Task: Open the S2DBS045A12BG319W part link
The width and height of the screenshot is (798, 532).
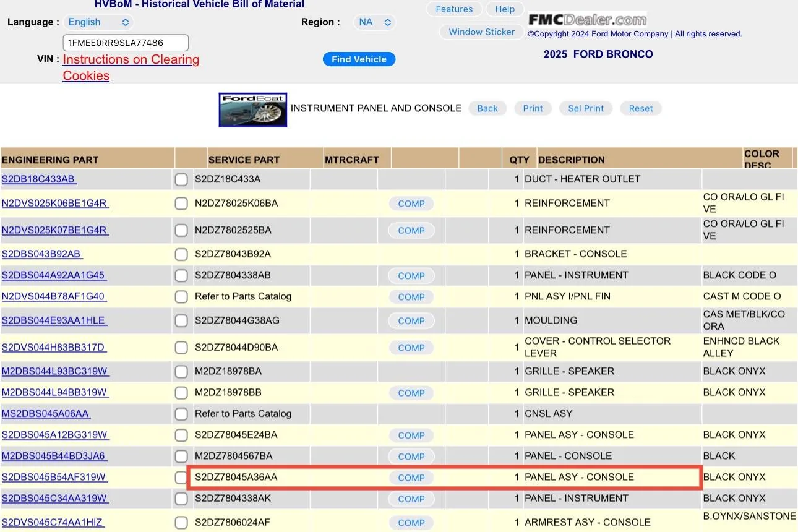Action: [55, 435]
